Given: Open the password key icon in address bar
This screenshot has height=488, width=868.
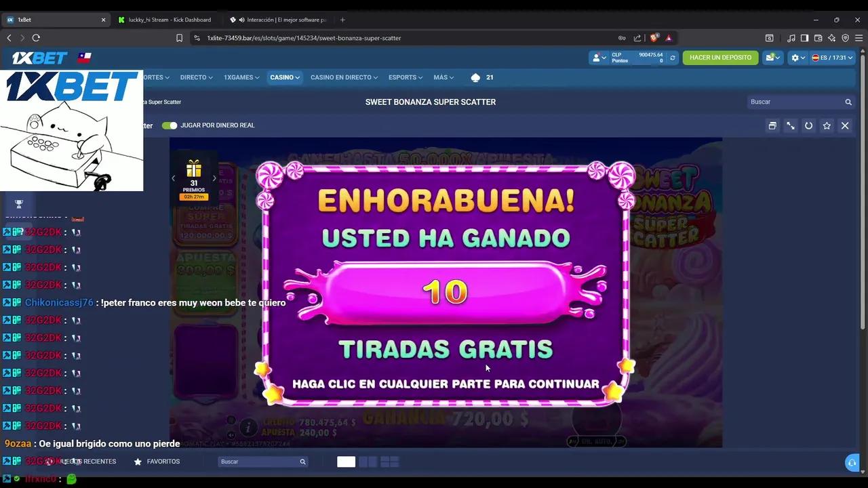Looking at the screenshot, I should click(x=622, y=38).
